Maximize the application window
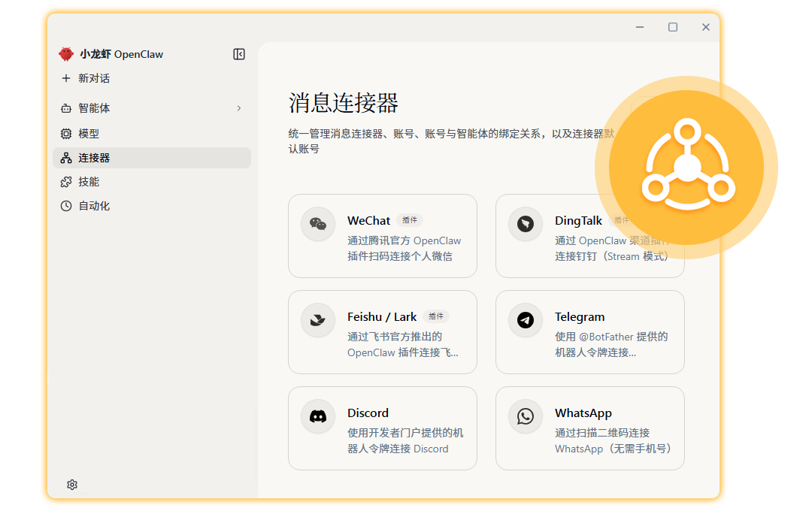 [x=673, y=27]
